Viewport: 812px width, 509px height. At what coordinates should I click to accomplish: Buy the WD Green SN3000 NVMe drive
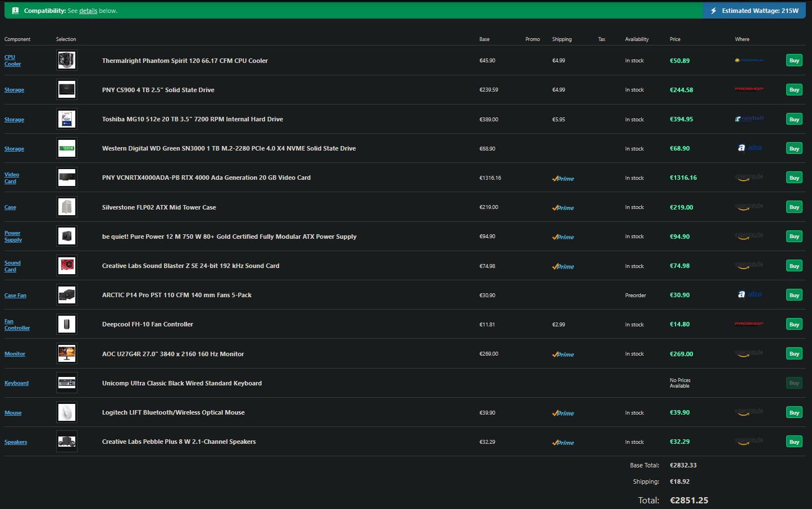point(794,148)
